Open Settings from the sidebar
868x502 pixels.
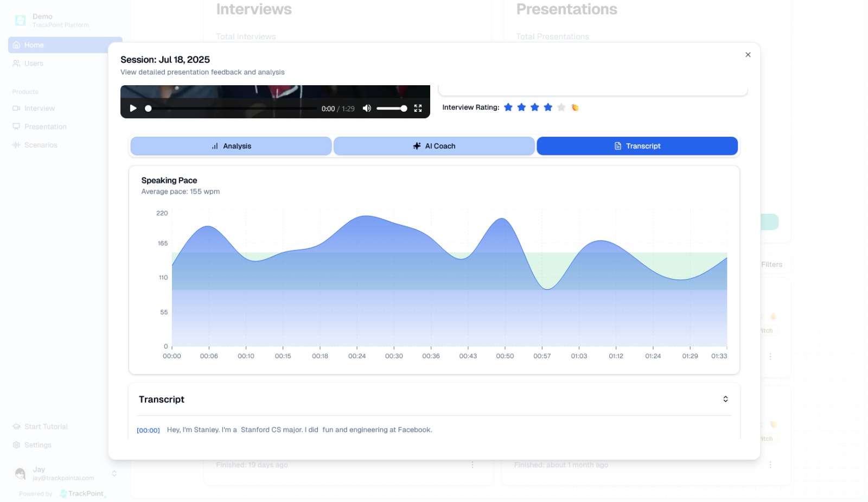point(37,445)
